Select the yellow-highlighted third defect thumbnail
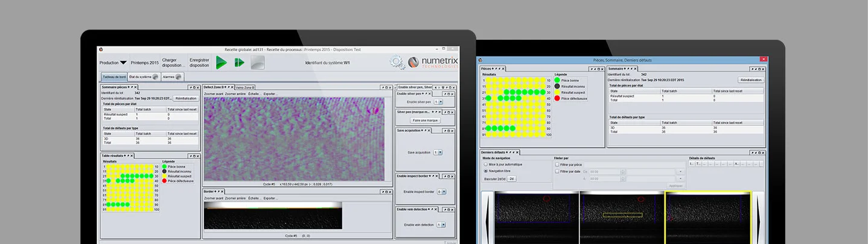The height and width of the screenshot is (244, 868). pos(708,217)
